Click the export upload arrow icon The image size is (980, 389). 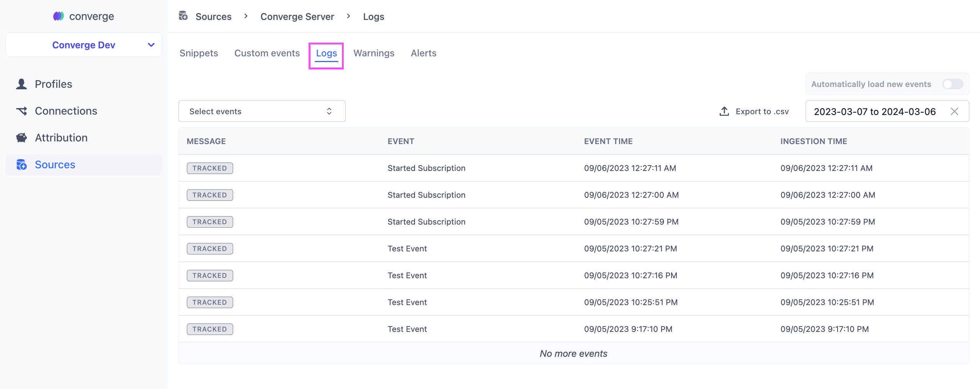724,111
